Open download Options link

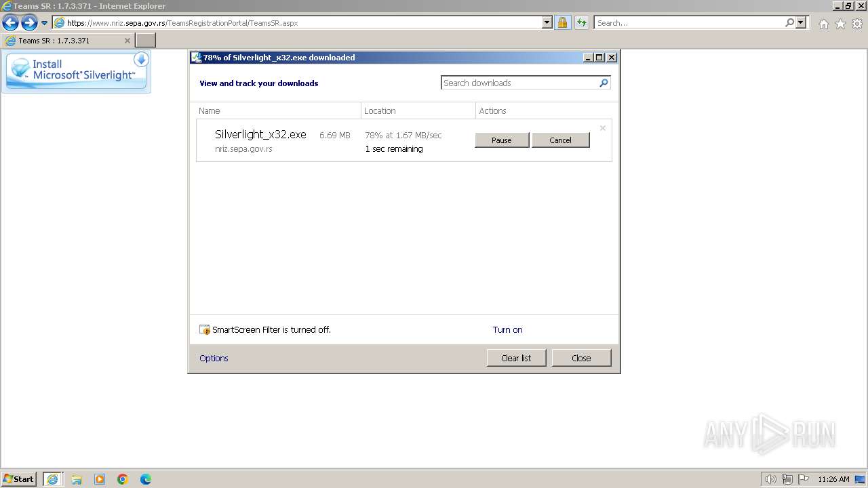point(214,359)
